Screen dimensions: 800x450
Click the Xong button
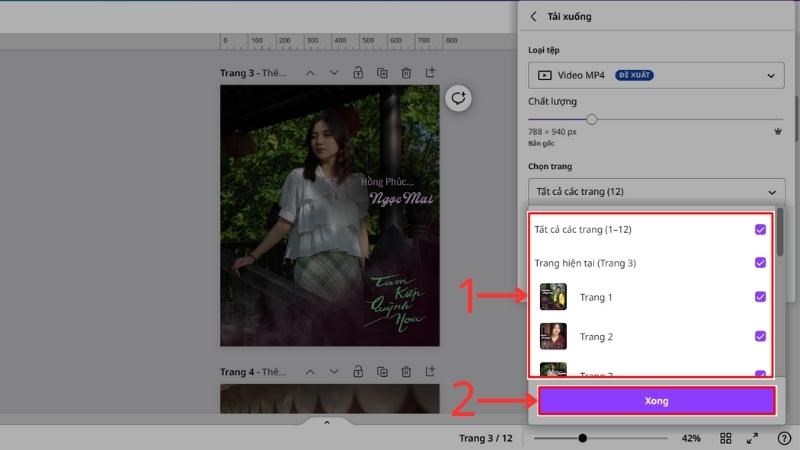point(656,401)
